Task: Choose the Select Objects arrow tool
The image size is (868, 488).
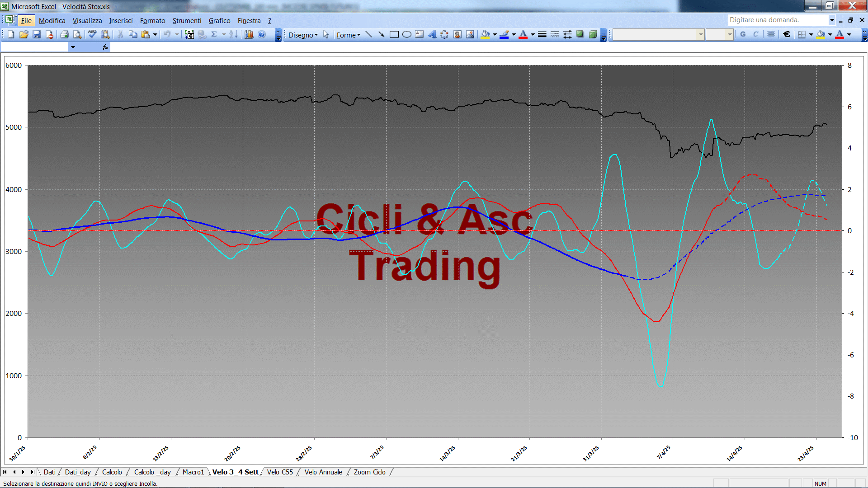Action: [x=326, y=35]
